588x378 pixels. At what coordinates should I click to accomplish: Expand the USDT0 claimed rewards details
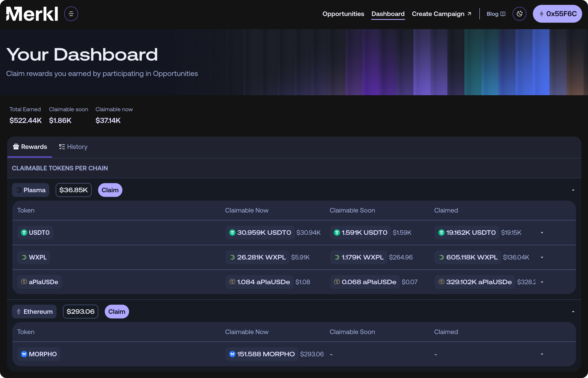(542, 232)
